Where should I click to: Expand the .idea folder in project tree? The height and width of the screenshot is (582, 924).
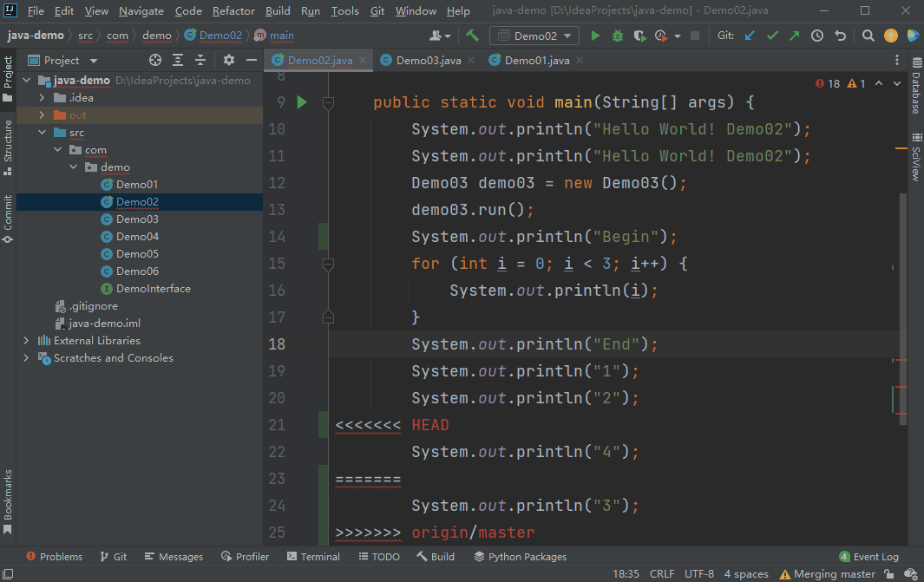click(x=42, y=98)
